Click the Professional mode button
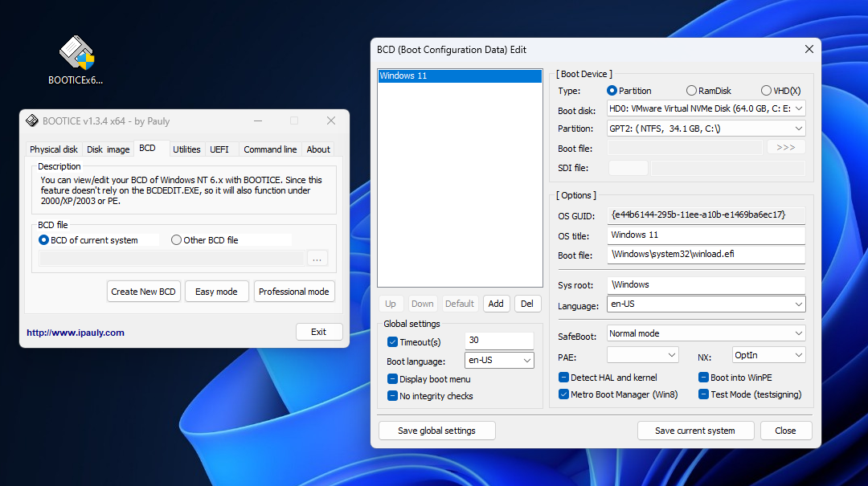868x486 pixels. pyautogui.click(x=294, y=292)
